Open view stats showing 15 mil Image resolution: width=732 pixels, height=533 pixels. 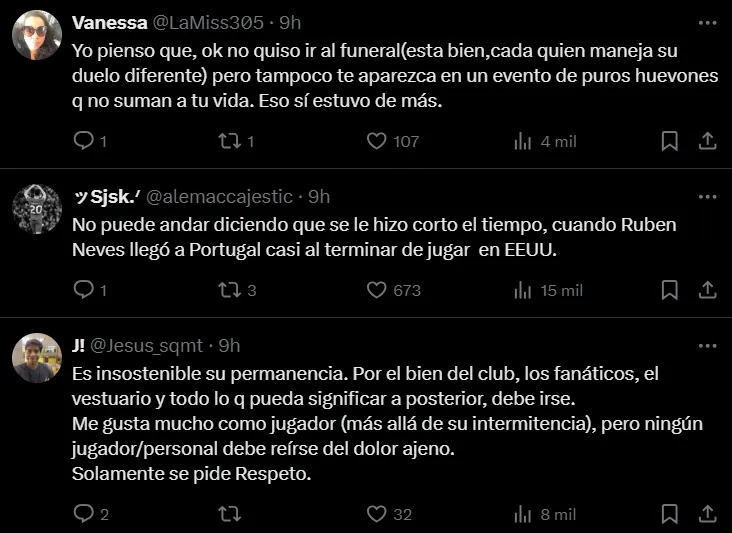coord(522,290)
